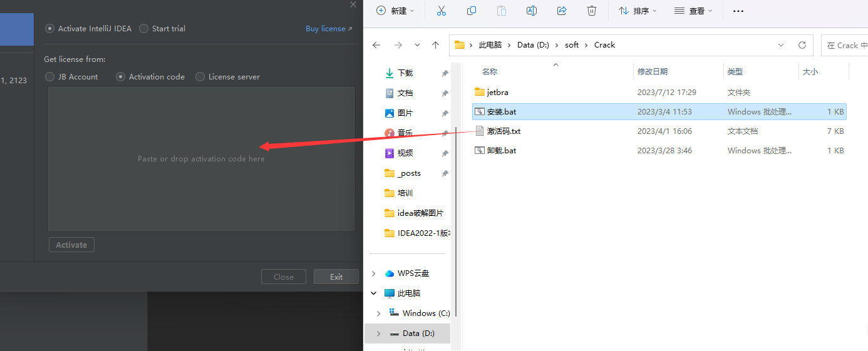Click the Copy icon in Explorer toolbar

(x=472, y=11)
